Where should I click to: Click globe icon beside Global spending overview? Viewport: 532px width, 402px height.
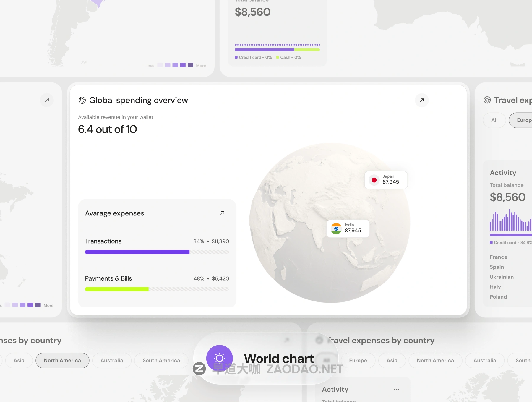pos(82,100)
